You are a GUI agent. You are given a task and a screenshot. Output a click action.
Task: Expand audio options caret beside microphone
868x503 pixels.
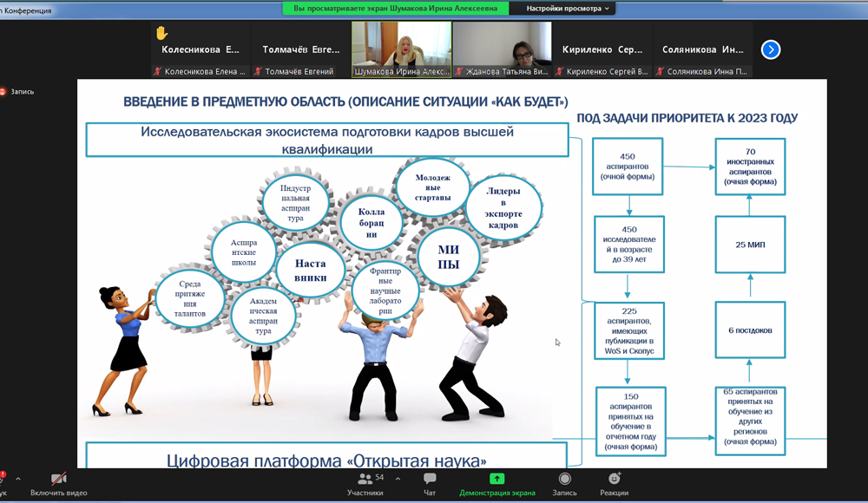click(18, 479)
